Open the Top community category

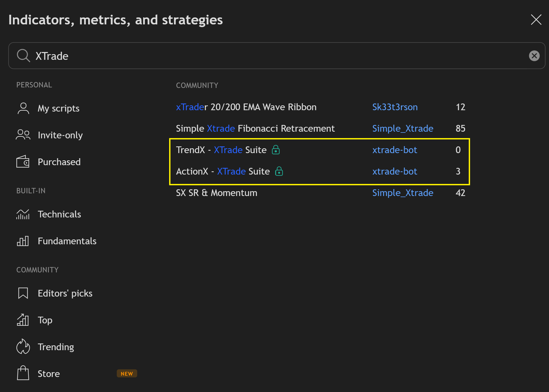45,320
